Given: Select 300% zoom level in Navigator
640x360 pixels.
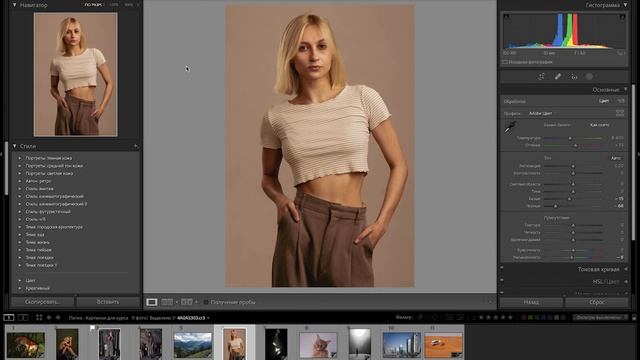Looking at the screenshot, I should point(129,5).
